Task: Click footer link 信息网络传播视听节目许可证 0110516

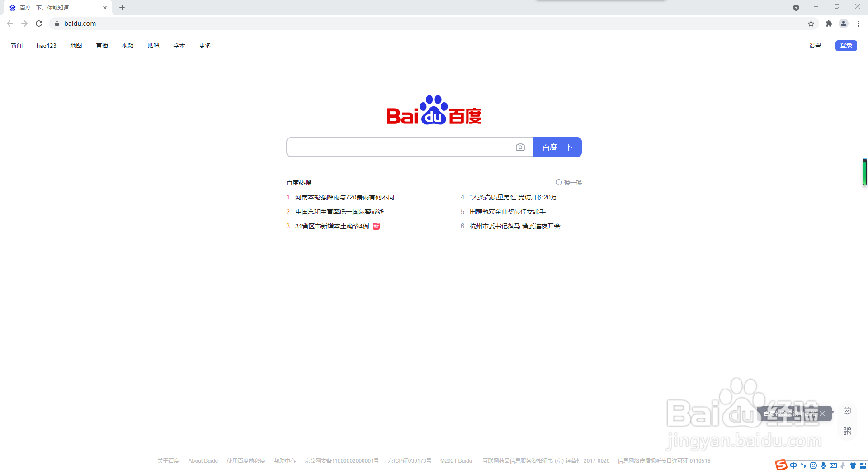Action: coord(664,461)
